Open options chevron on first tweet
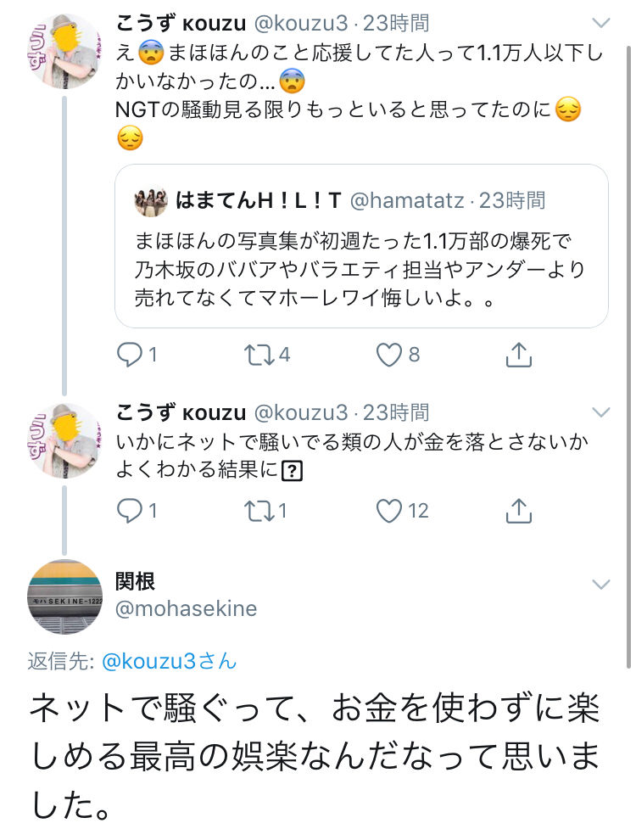The width and height of the screenshot is (636, 840). tap(600, 23)
